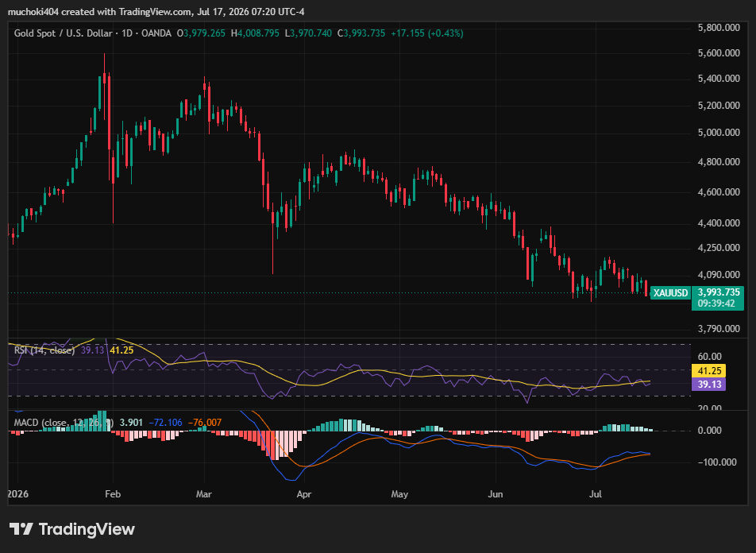Image resolution: width=756 pixels, height=553 pixels.
Task: Click the 5,000.000 price axis label
Action: tap(719, 132)
